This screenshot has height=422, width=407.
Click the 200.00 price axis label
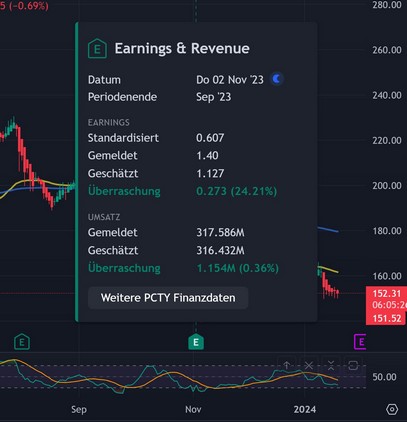[x=387, y=186]
